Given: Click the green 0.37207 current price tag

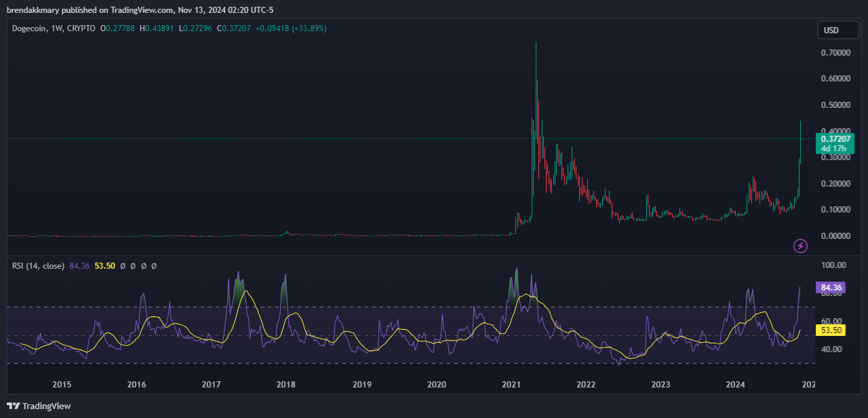Looking at the screenshot, I should 835,138.
